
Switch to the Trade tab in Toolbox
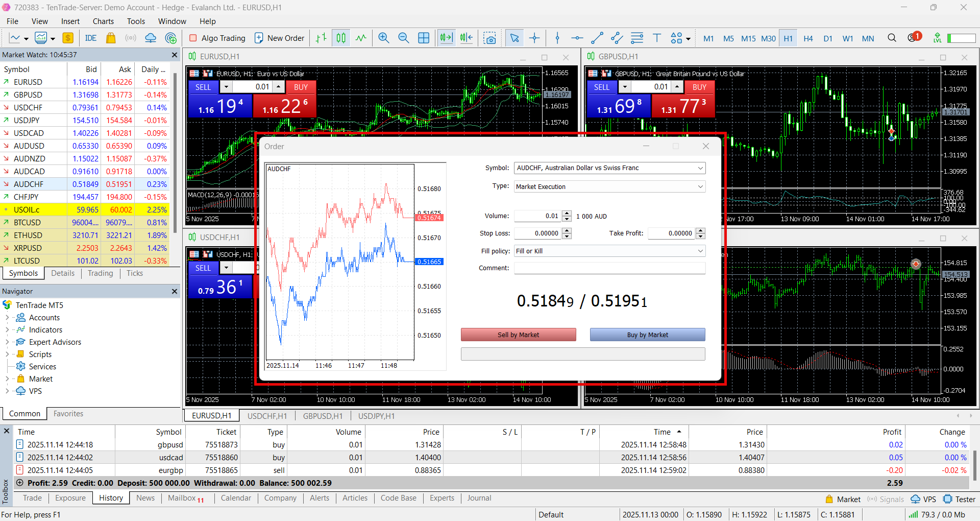[x=32, y=498]
